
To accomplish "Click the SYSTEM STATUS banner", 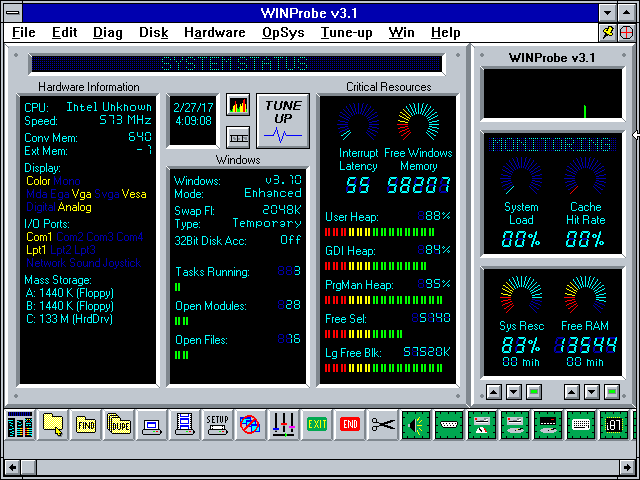I will [x=237, y=64].
